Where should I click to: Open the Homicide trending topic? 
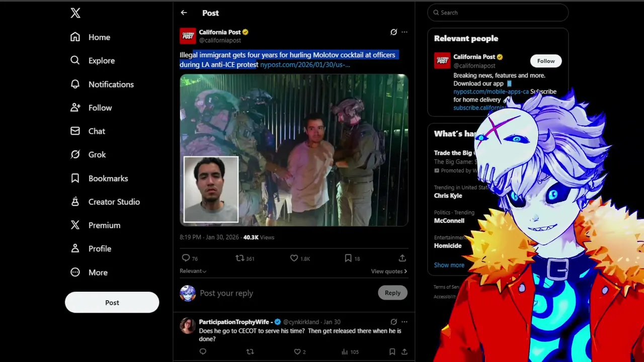(448, 246)
